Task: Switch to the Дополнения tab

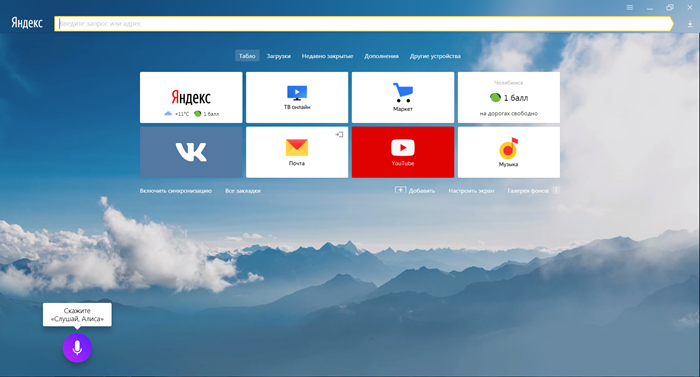Action: point(381,56)
